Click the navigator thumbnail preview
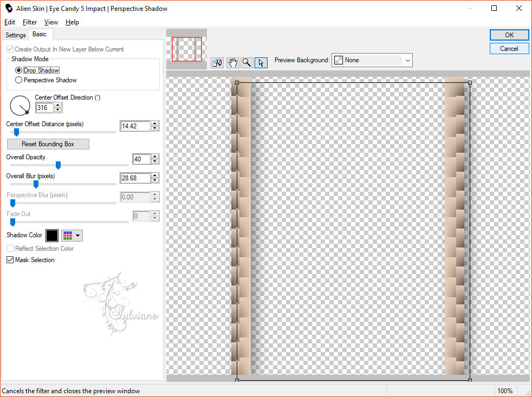The width and height of the screenshot is (532, 397). pos(186,49)
